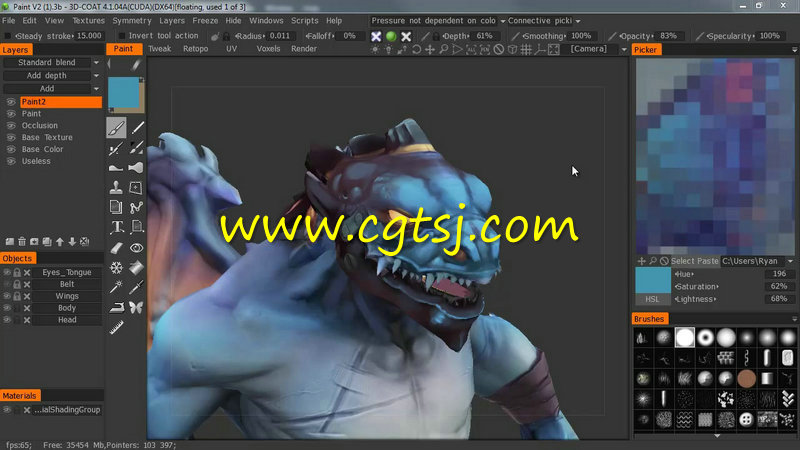Viewport: 800px width, 450px height.
Task: Click the Paste button in Picker
Action: point(707,261)
